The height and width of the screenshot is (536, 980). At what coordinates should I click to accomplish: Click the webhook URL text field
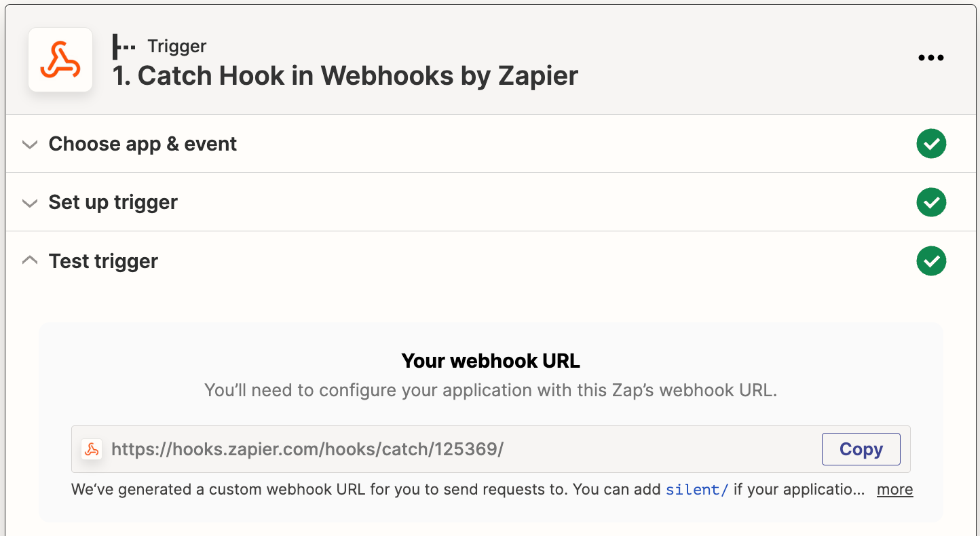pyautogui.click(x=491, y=449)
